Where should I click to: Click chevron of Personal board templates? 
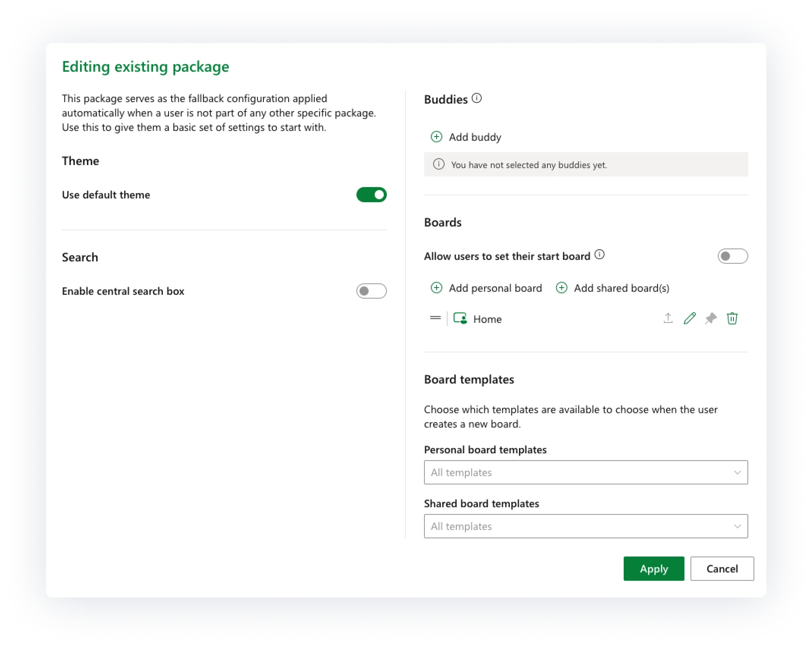point(737,472)
